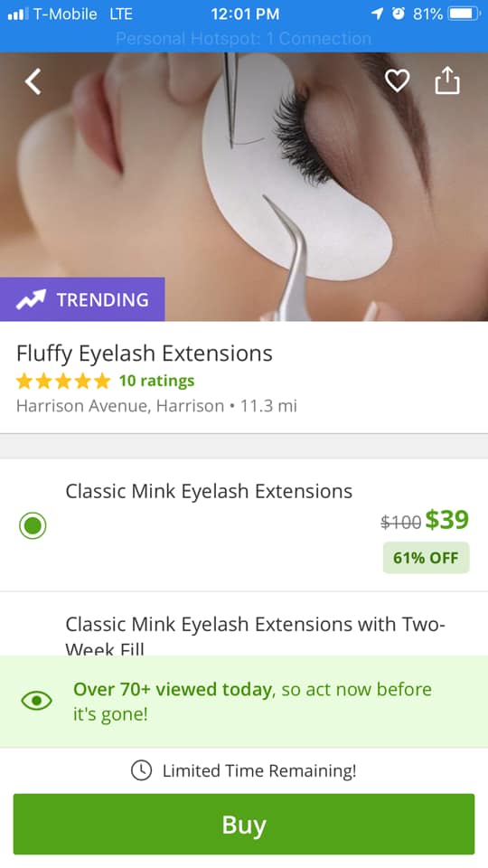The height and width of the screenshot is (868, 488).
Task: Open the share icon
Action: click(447, 80)
